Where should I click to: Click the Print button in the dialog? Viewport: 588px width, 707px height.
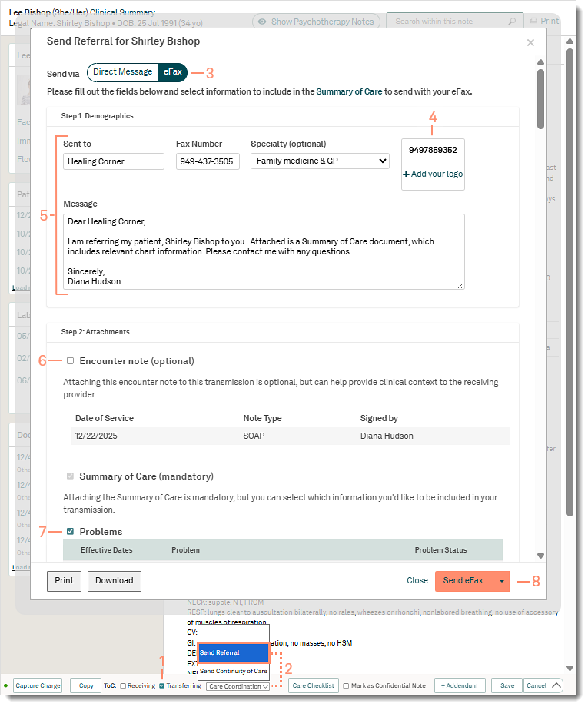point(64,581)
